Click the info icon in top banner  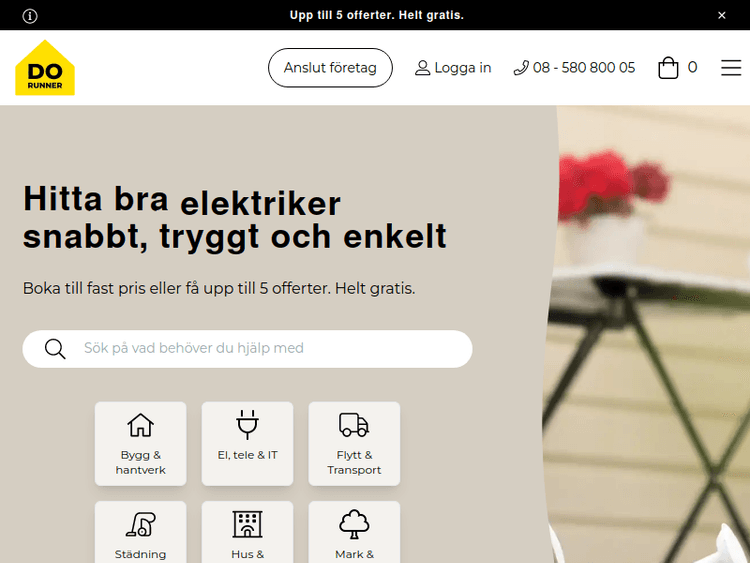30,16
